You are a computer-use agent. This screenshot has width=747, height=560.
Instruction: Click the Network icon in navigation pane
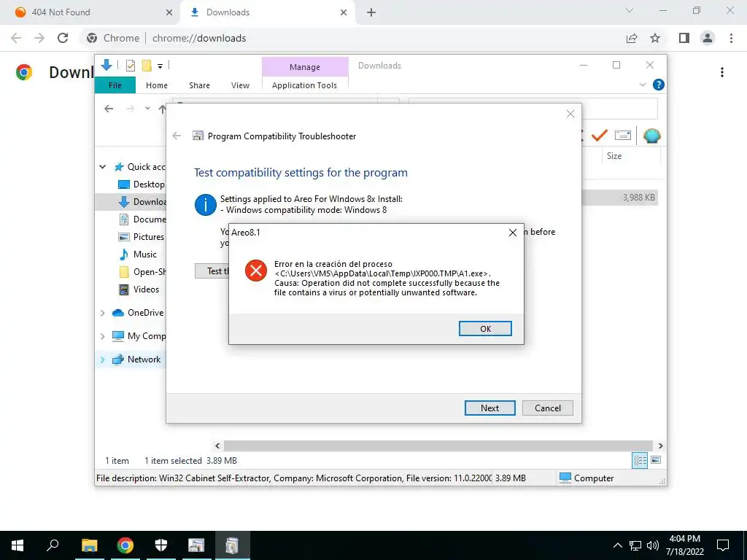117,359
